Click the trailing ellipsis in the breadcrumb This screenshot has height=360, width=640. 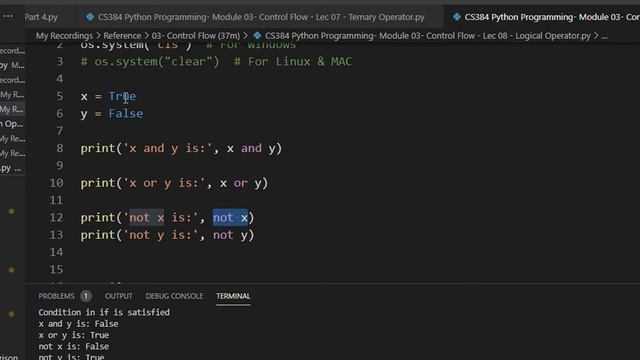point(604,36)
